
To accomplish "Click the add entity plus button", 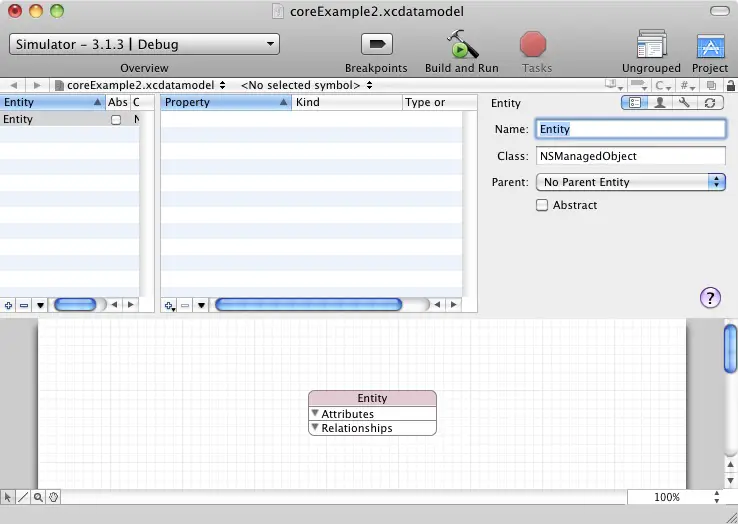I will (9, 305).
